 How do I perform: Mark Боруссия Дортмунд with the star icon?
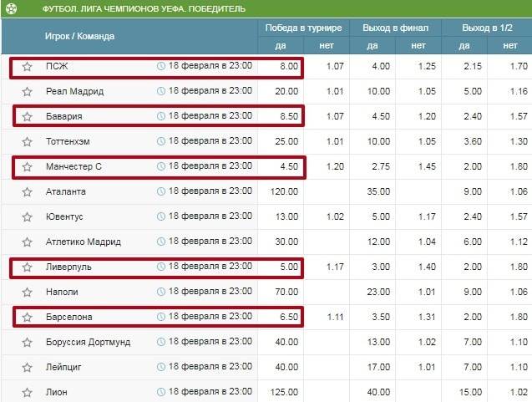tap(27, 343)
